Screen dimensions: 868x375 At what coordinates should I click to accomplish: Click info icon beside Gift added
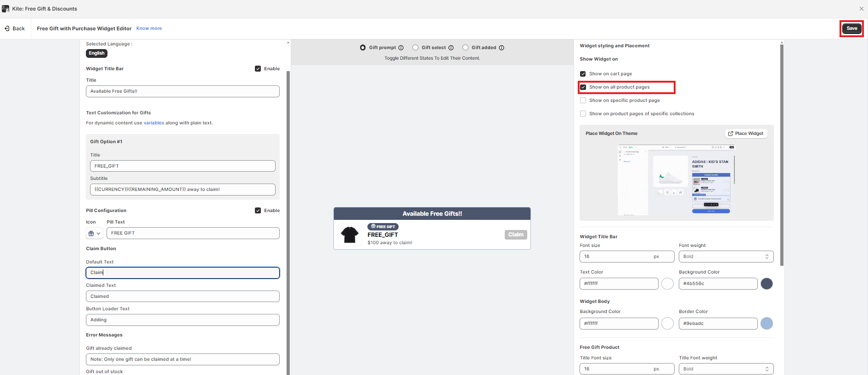[x=502, y=48]
